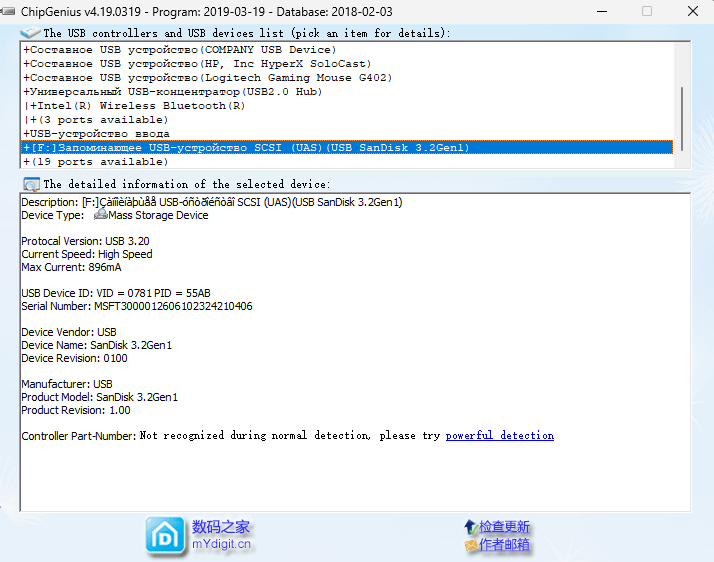Image resolution: width=714 pixels, height=562 pixels.
Task: Select the COMPANY USB Device entry
Action: 347,50
